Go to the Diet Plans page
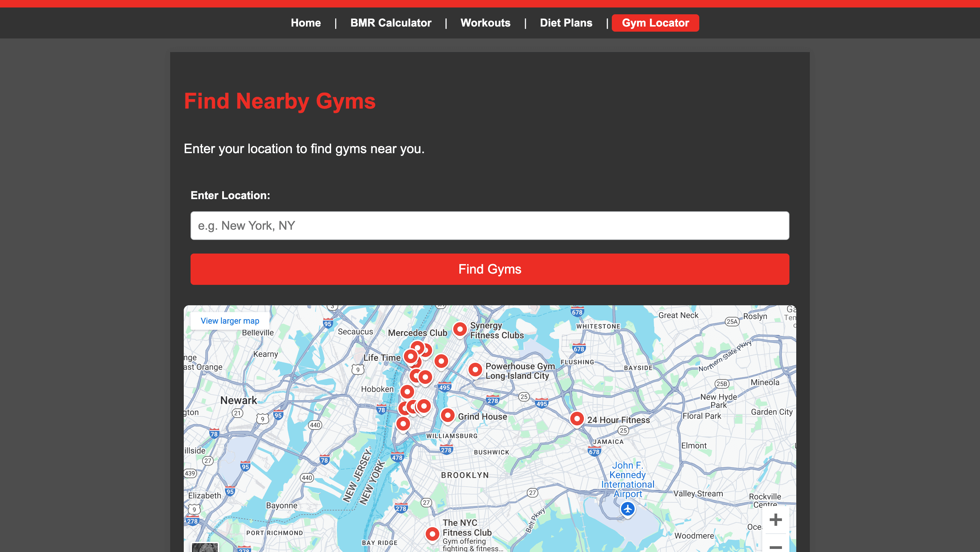 [x=566, y=23]
